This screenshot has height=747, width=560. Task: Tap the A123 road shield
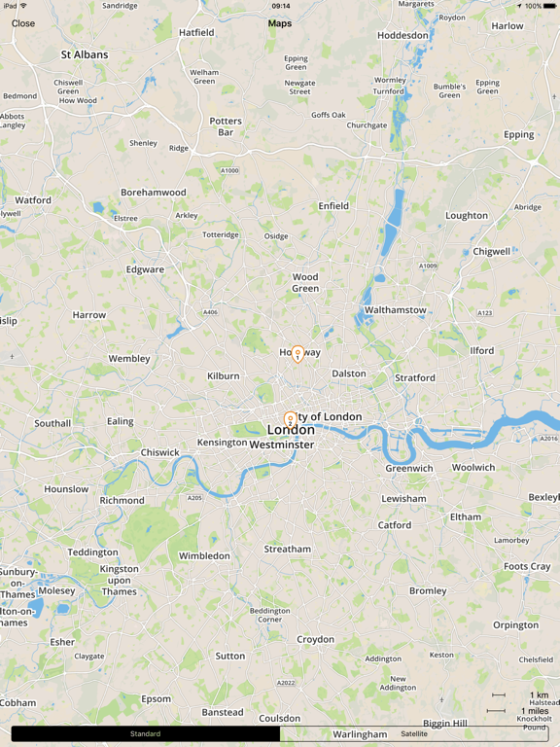tap(485, 313)
